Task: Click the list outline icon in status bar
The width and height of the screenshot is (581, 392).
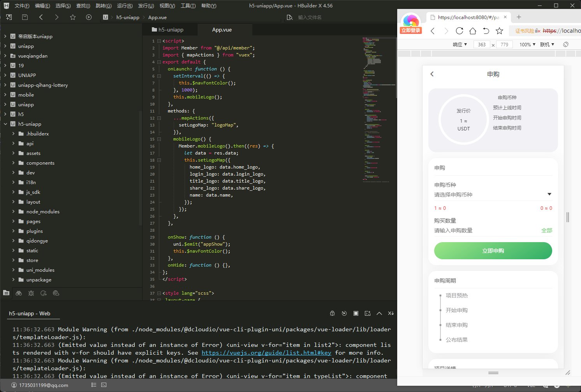Action: click(94, 385)
